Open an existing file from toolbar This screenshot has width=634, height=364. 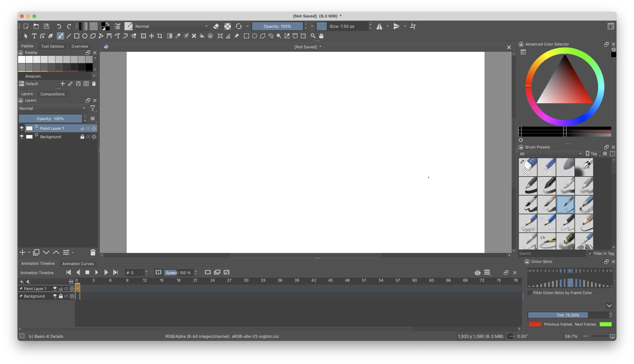click(x=36, y=26)
